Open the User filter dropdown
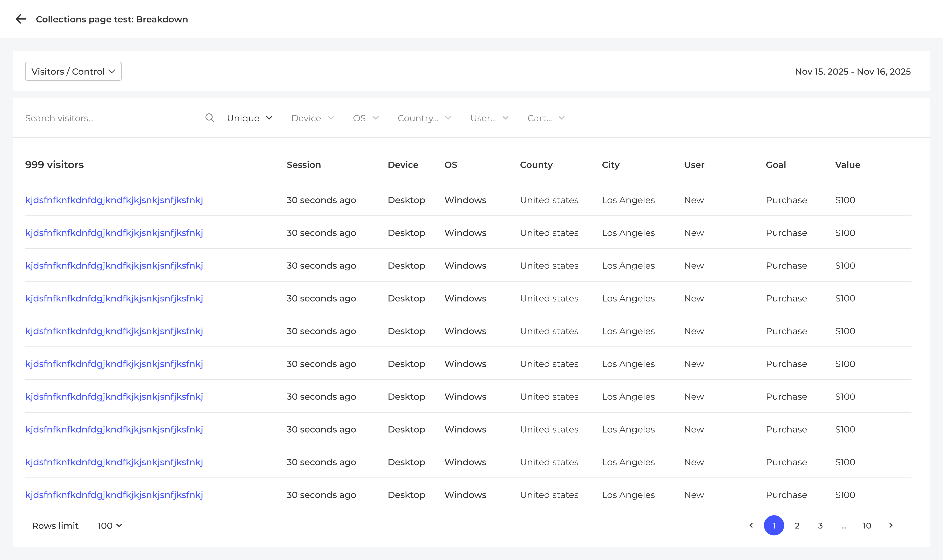This screenshot has width=943, height=560. click(x=489, y=118)
